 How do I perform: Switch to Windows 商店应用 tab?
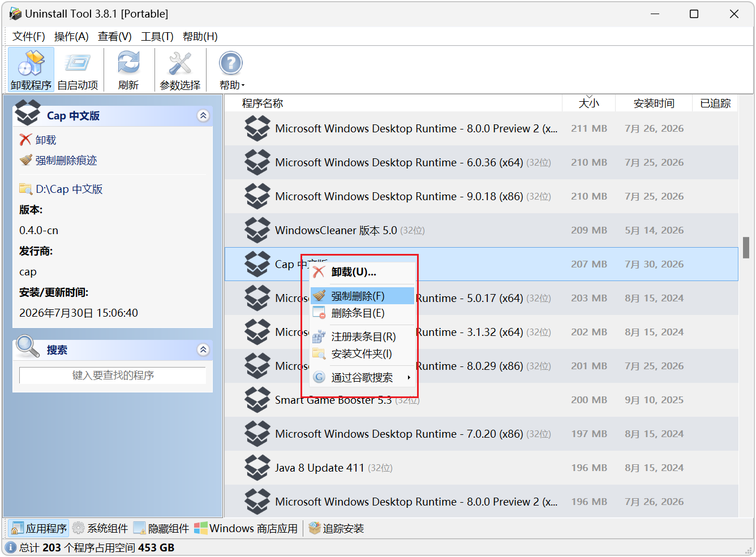pos(246,528)
